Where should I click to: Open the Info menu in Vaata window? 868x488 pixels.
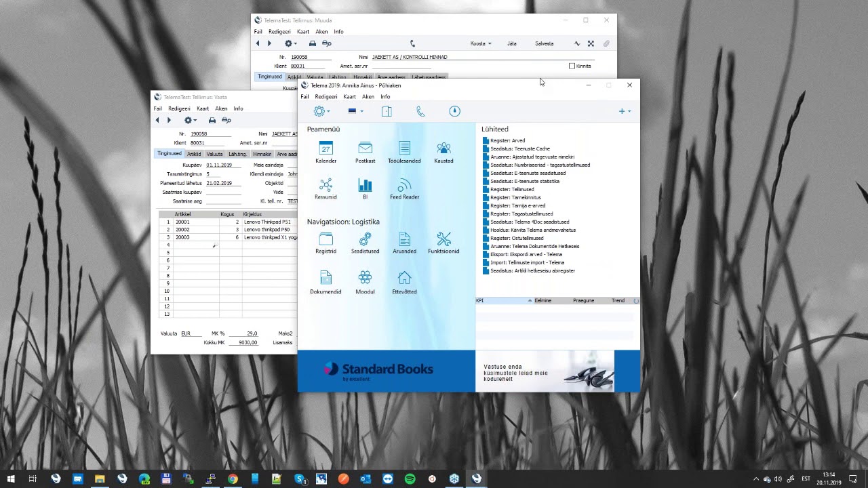238,108
